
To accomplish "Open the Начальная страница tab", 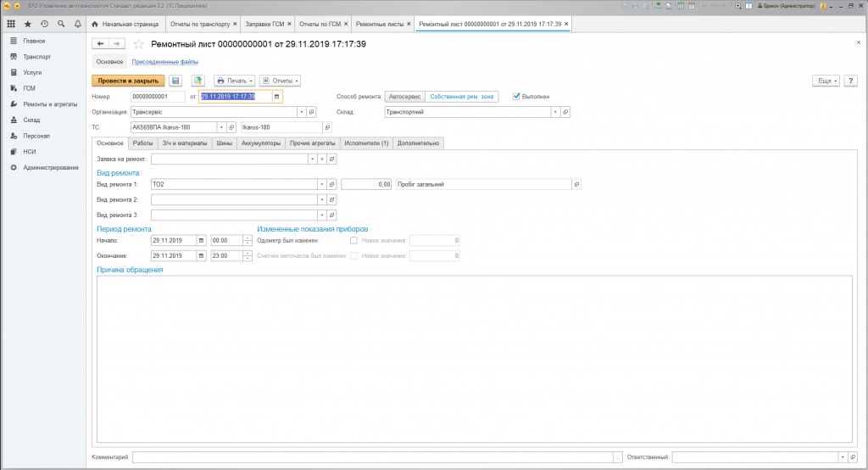I will coord(125,24).
